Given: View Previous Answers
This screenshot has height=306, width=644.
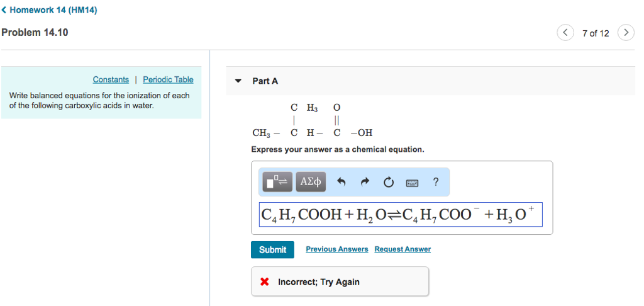Looking at the screenshot, I should coord(336,249).
